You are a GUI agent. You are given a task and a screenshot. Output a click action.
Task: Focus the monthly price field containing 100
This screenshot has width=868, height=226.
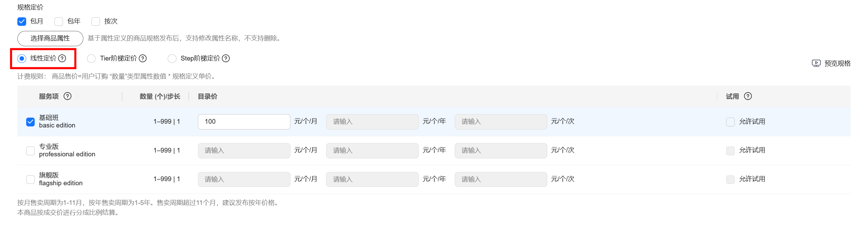[244, 122]
